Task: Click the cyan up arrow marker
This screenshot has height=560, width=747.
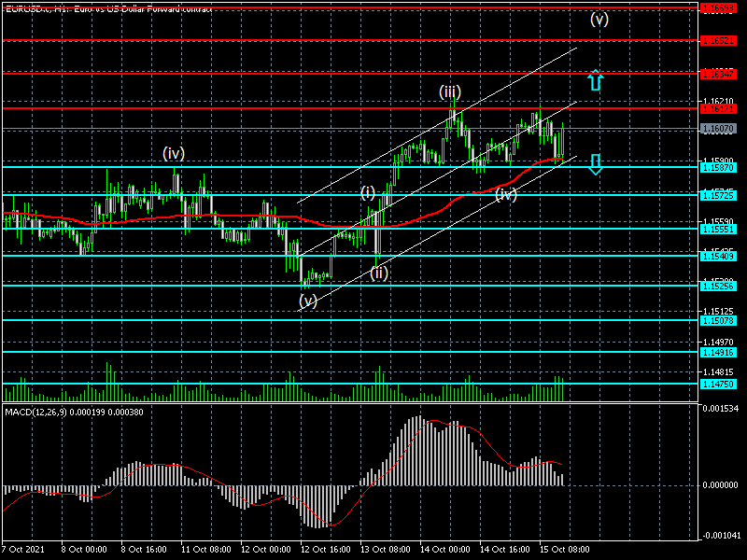Action: click(596, 80)
